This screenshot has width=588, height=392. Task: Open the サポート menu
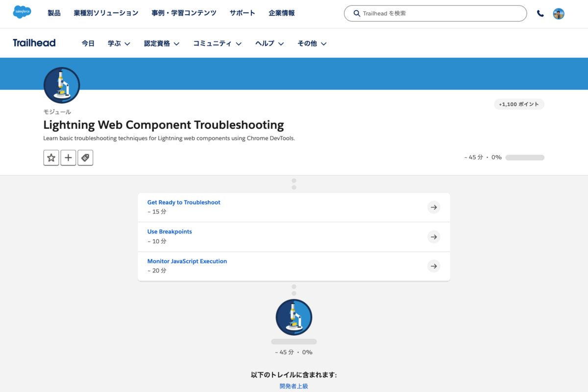coord(243,13)
